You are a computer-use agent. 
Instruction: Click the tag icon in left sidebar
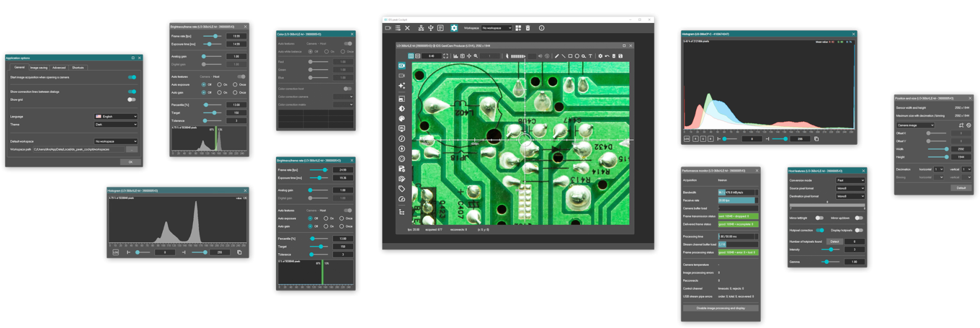402,190
